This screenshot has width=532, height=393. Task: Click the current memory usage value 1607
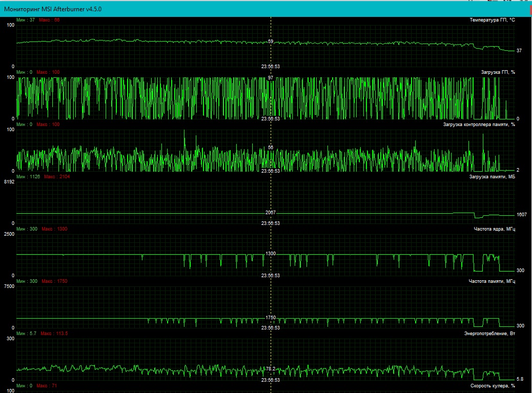(521, 215)
